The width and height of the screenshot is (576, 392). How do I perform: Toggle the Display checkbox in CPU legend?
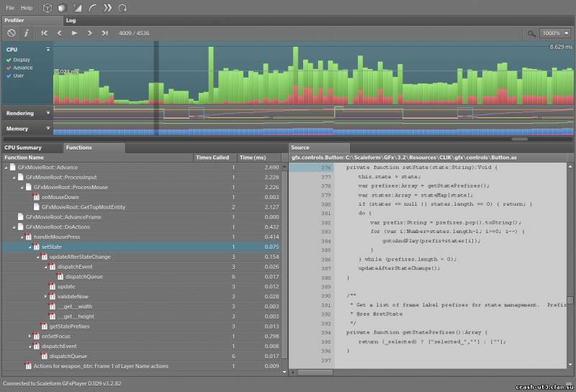[9, 60]
